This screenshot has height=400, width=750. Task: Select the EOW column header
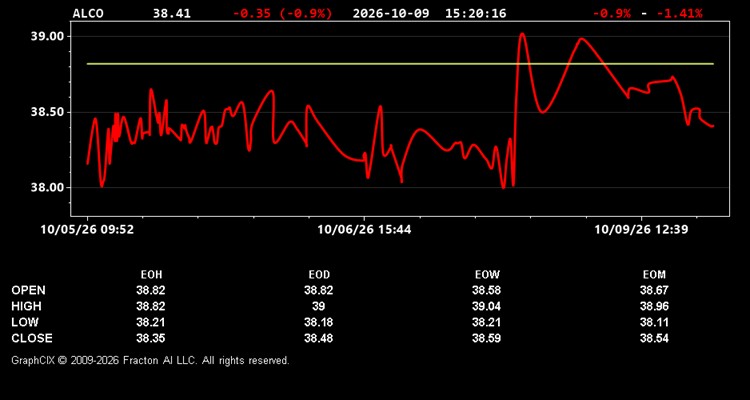click(x=487, y=275)
